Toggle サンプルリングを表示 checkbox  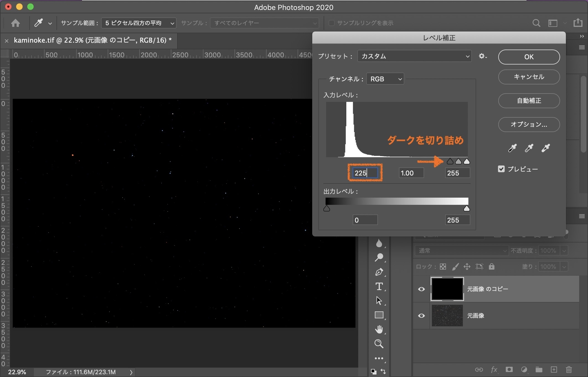(x=331, y=23)
